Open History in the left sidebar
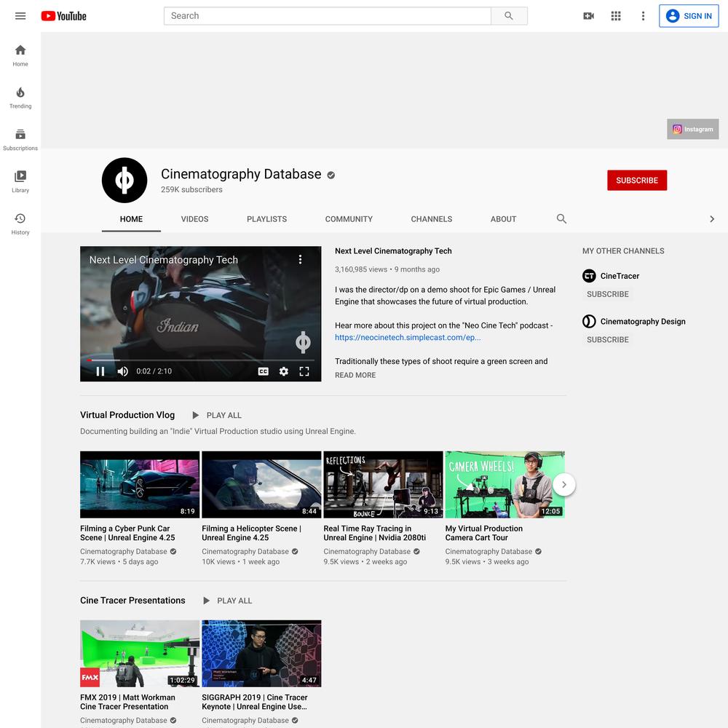This screenshot has width=728, height=728. pyautogui.click(x=20, y=224)
